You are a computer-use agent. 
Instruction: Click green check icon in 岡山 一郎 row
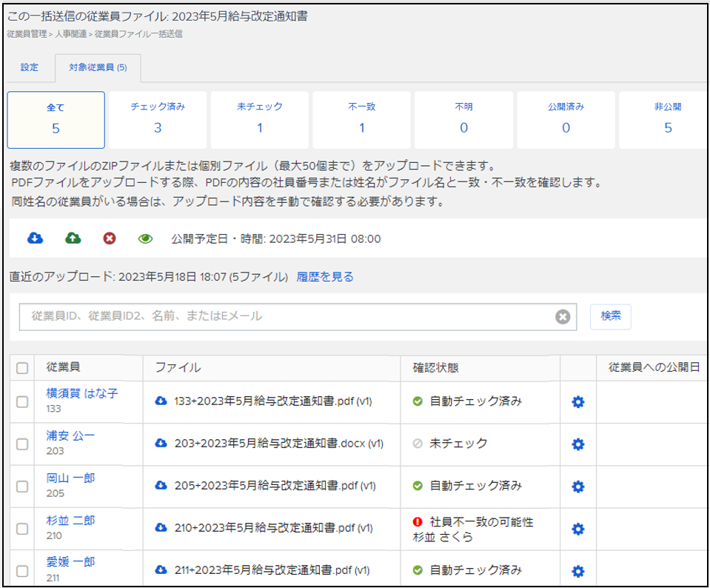tap(418, 486)
